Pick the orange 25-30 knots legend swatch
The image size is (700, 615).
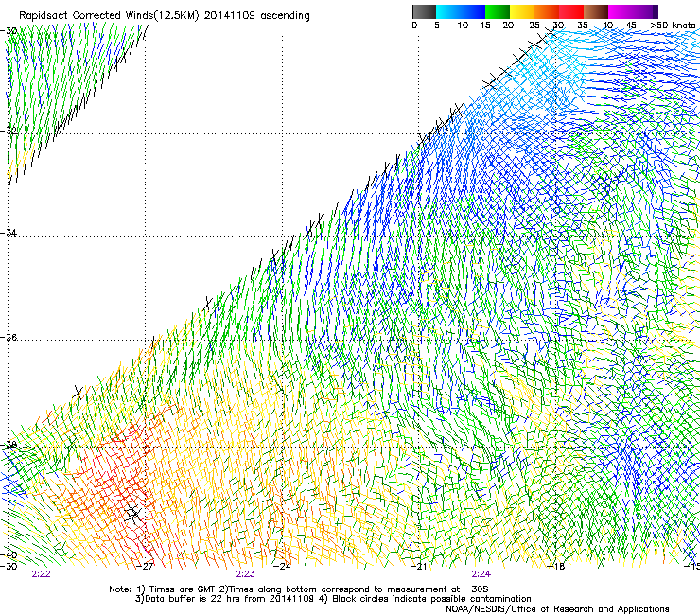[547, 11]
